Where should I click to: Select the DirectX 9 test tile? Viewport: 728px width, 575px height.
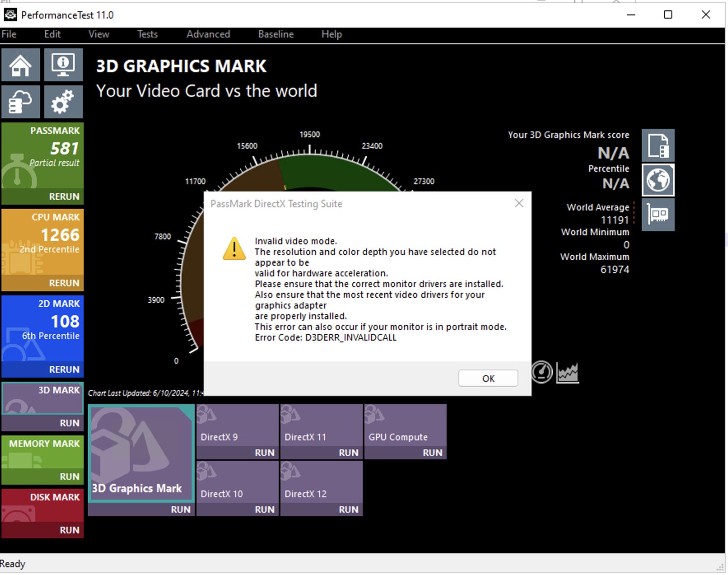pyautogui.click(x=237, y=425)
